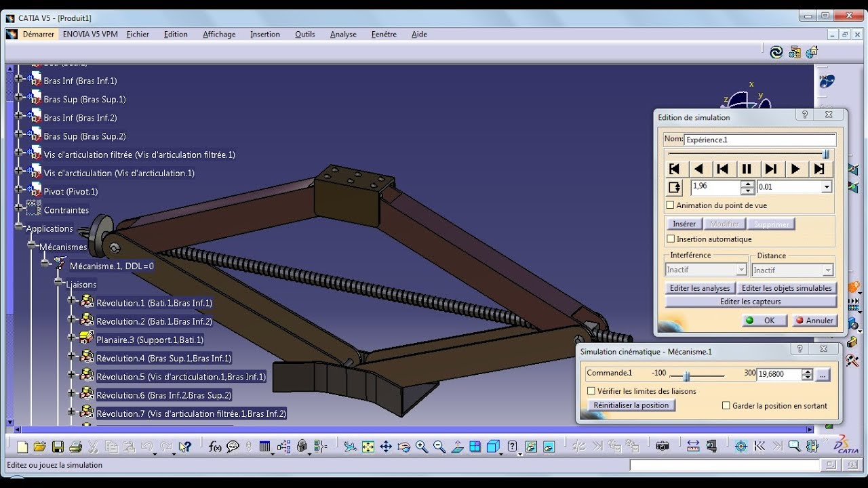
Task: Enable Insertion automatique checkbox
Action: click(x=671, y=239)
